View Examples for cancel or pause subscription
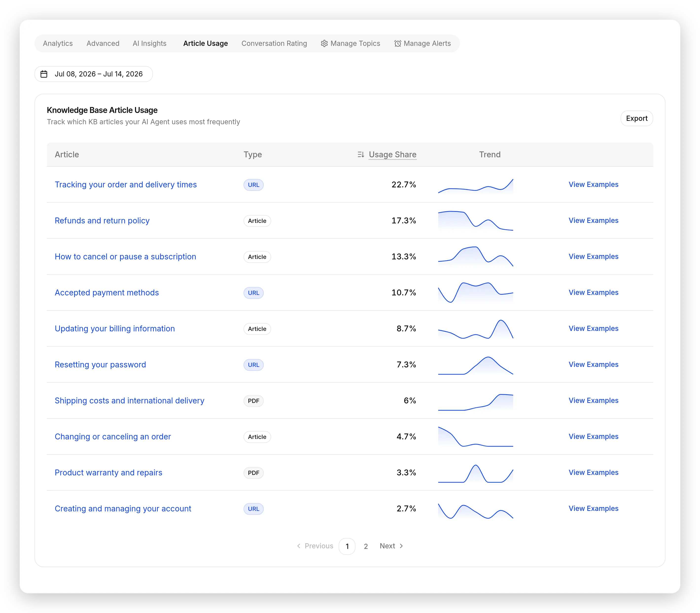 point(593,256)
